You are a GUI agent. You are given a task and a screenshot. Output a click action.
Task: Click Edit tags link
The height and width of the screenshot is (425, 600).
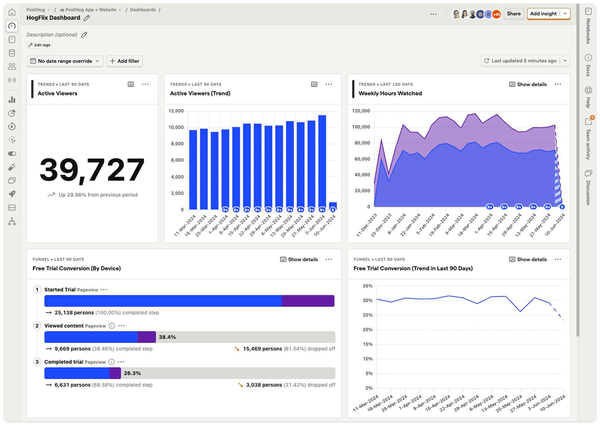pos(39,45)
